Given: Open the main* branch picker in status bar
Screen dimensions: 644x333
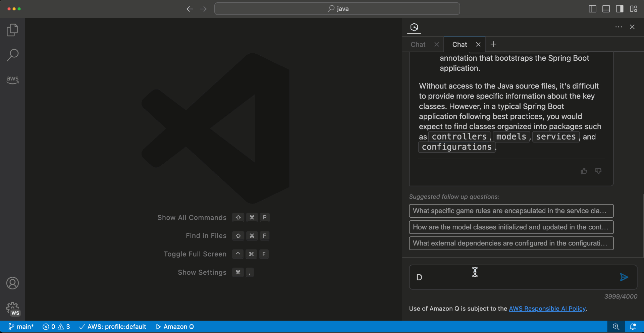Looking at the screenshot, I should tap(21, 327).
